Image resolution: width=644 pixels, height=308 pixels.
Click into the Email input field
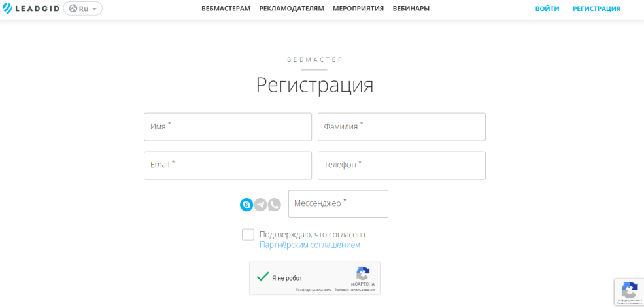coord(228,165)
